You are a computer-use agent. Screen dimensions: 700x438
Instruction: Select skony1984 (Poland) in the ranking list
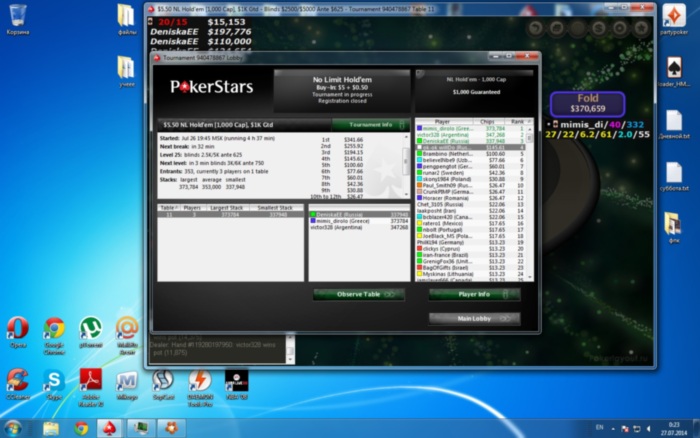[471, 179]
